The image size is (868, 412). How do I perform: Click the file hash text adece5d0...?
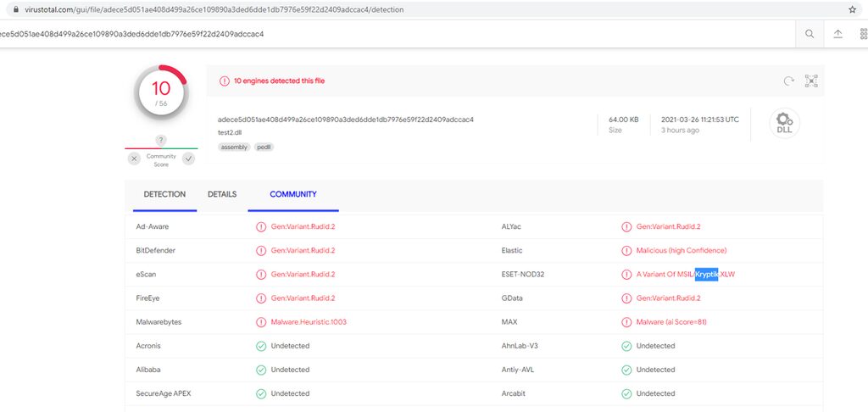click(x=346, y=120)
